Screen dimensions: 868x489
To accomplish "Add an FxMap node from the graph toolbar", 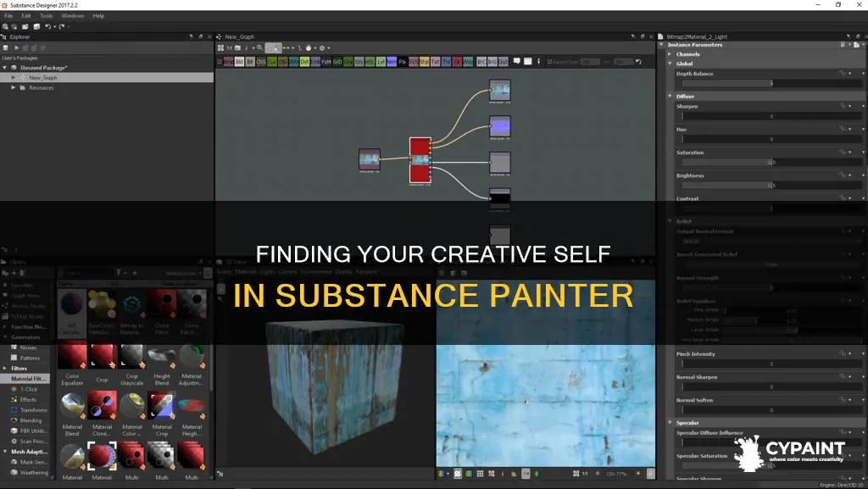I will pos(326,62).
